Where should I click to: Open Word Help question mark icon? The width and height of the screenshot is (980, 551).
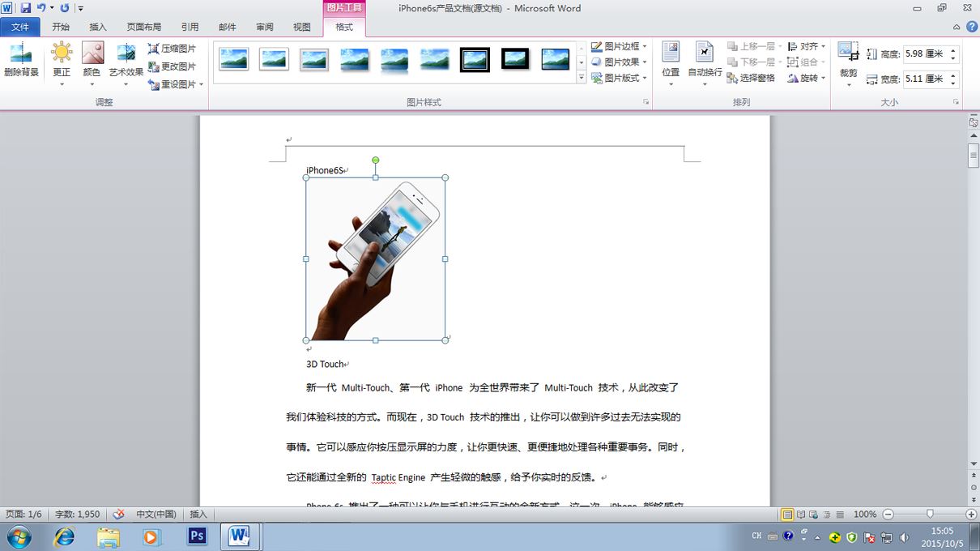(971, 27)
